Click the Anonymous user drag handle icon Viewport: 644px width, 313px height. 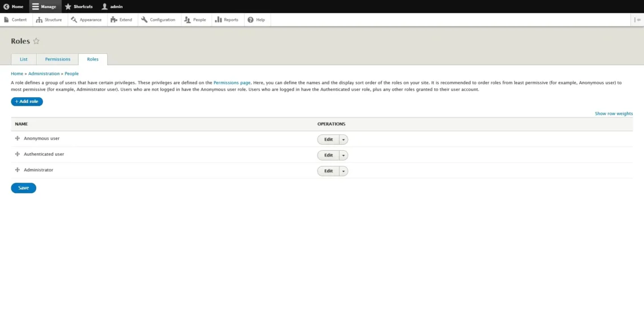pos(18,138)
